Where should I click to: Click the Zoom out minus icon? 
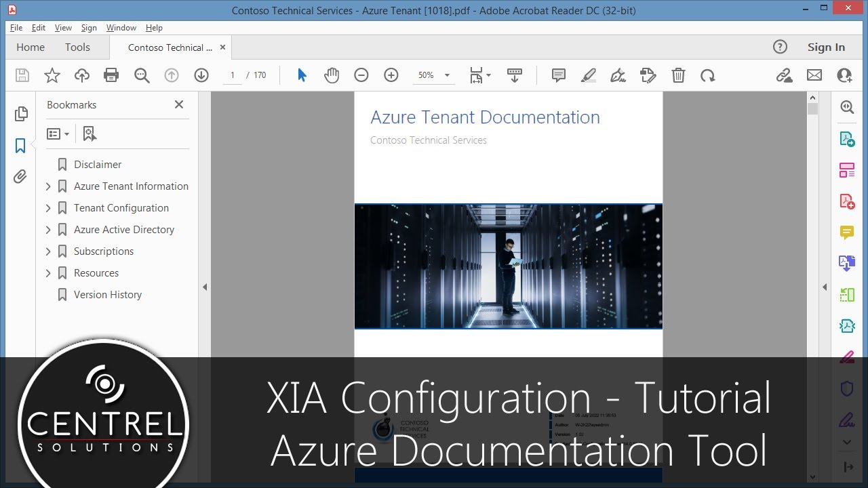361,75
